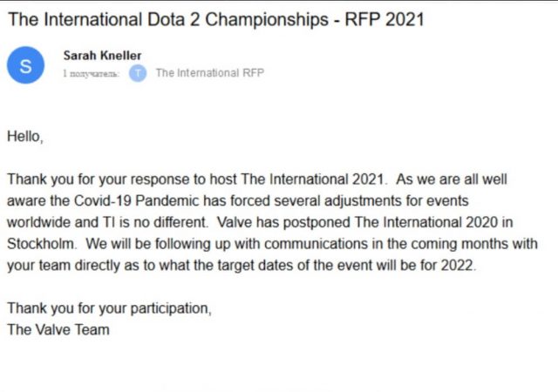Click recipient name The International RFP
The image size is (558, 392).
point(209,73)
